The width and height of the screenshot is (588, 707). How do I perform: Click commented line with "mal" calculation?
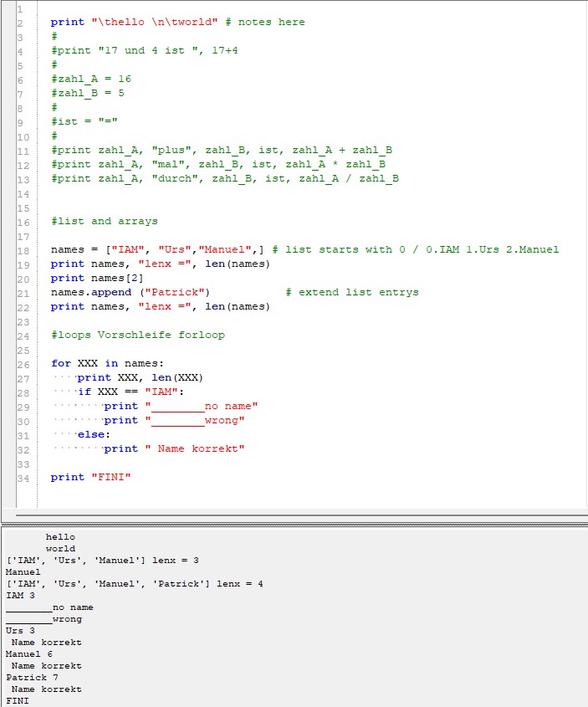point(218,165)
